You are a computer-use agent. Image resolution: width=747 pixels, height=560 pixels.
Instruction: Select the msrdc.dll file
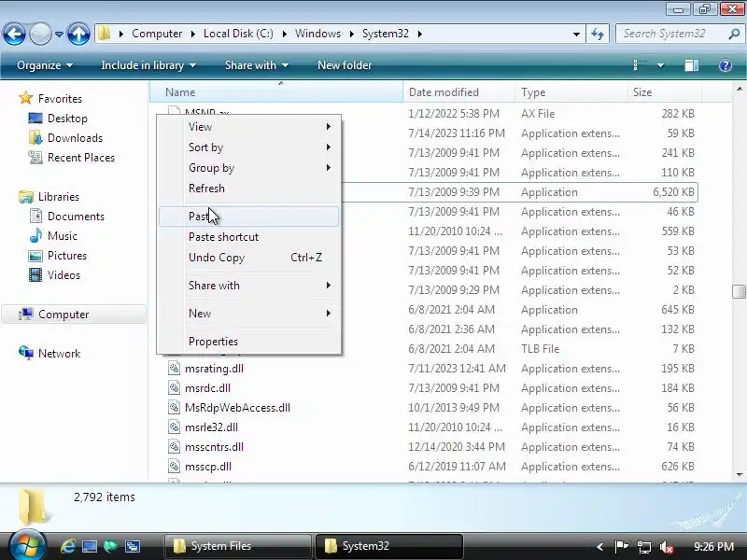[x=207, y=388]
